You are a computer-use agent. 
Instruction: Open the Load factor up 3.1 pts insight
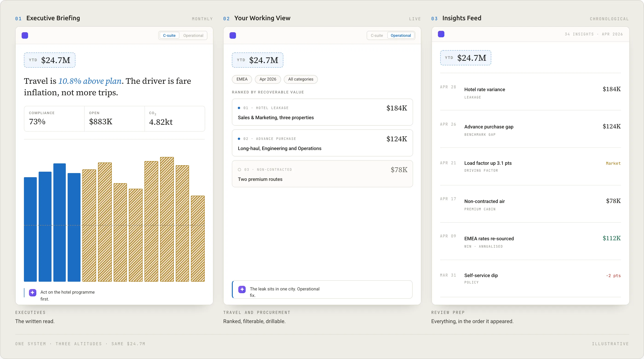[531, 167]
